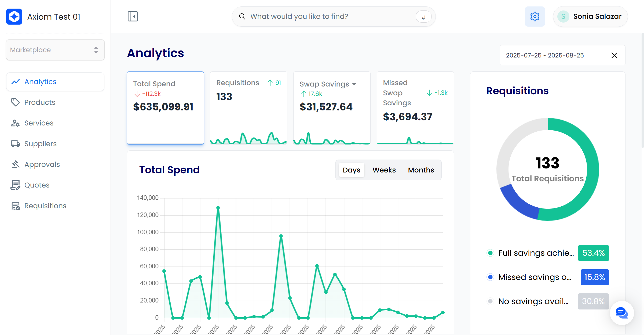644x335 pixels.
Task: Submit search with enter-key icon
Action: tap(423, 17)
